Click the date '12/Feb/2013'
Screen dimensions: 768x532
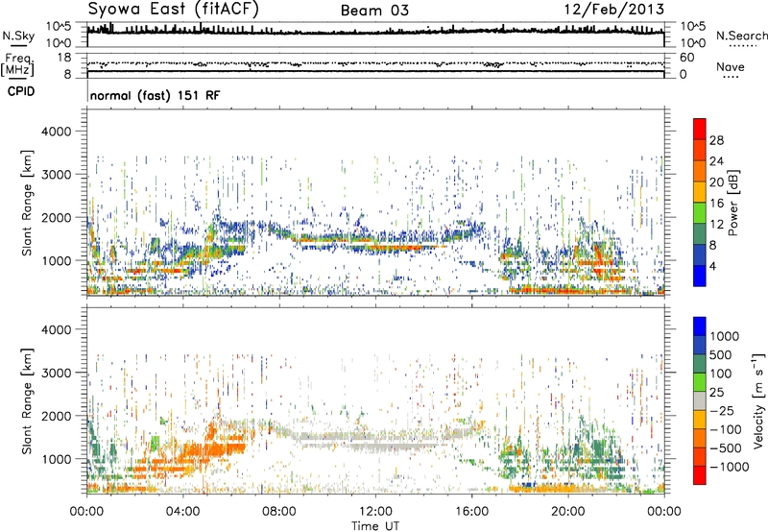(614, 9)
